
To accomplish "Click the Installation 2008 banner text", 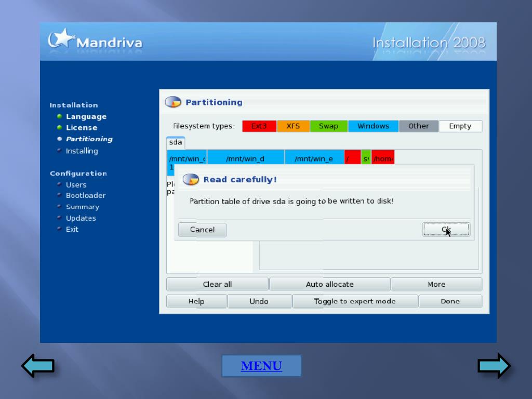I will [x=429, y=43].
